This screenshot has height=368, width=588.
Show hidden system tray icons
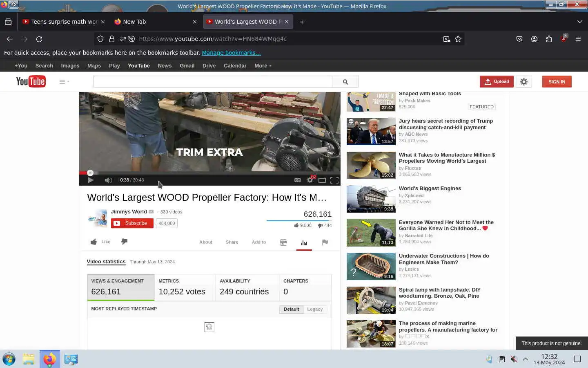(526, 359)
